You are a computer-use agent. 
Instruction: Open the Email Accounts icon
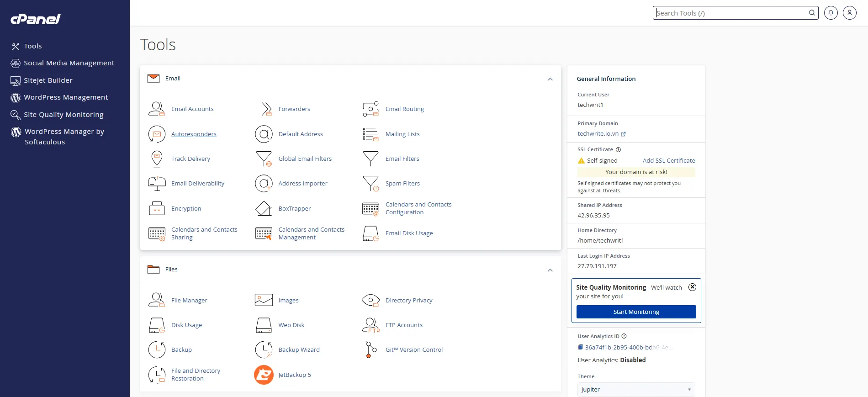[157, 109]
